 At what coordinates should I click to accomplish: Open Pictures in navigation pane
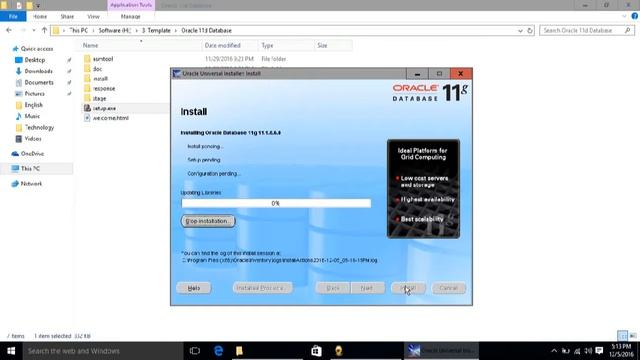point(34,93)
